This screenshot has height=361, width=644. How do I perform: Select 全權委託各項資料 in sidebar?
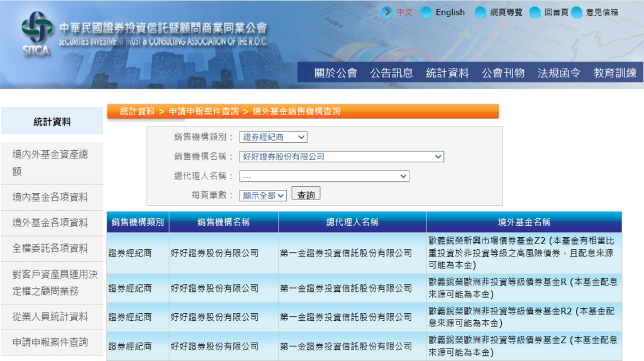pos(52,248)
